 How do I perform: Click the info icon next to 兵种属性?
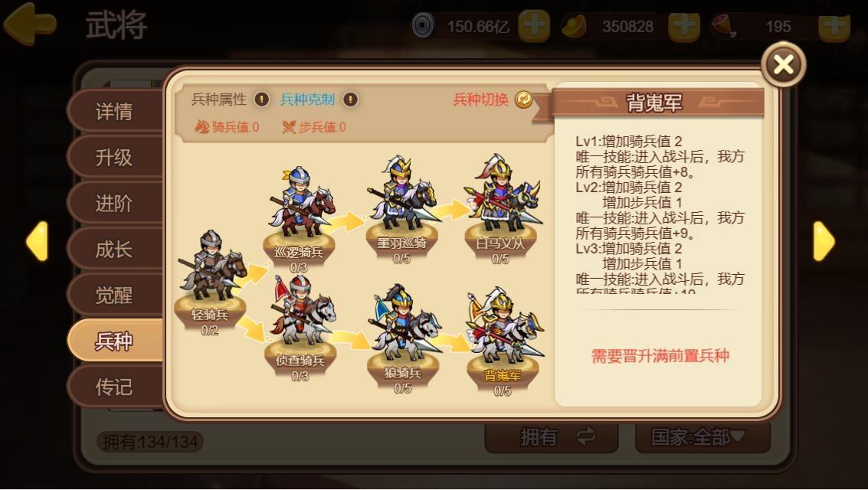(261, 100)
